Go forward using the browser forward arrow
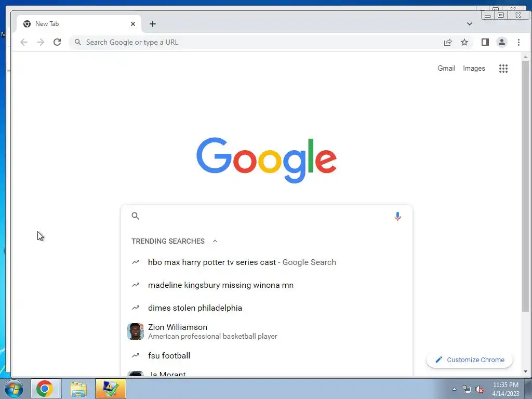Viewport: 532px width, 399px height. 41,42
